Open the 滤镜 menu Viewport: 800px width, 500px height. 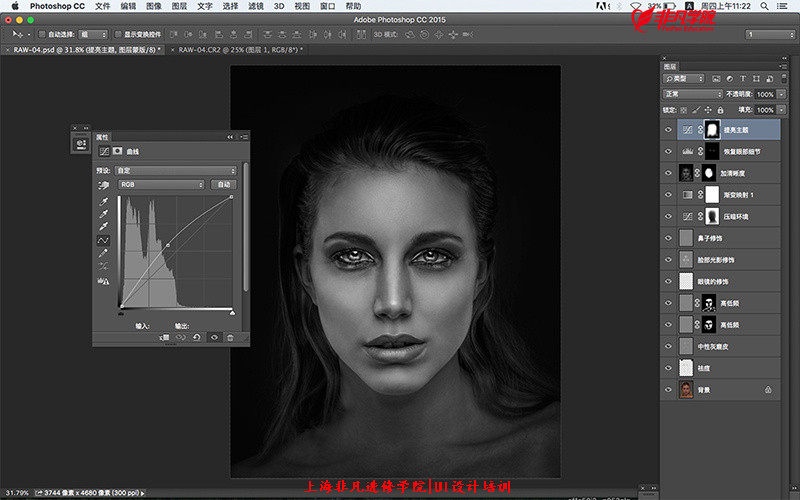(x=256, y=6)
